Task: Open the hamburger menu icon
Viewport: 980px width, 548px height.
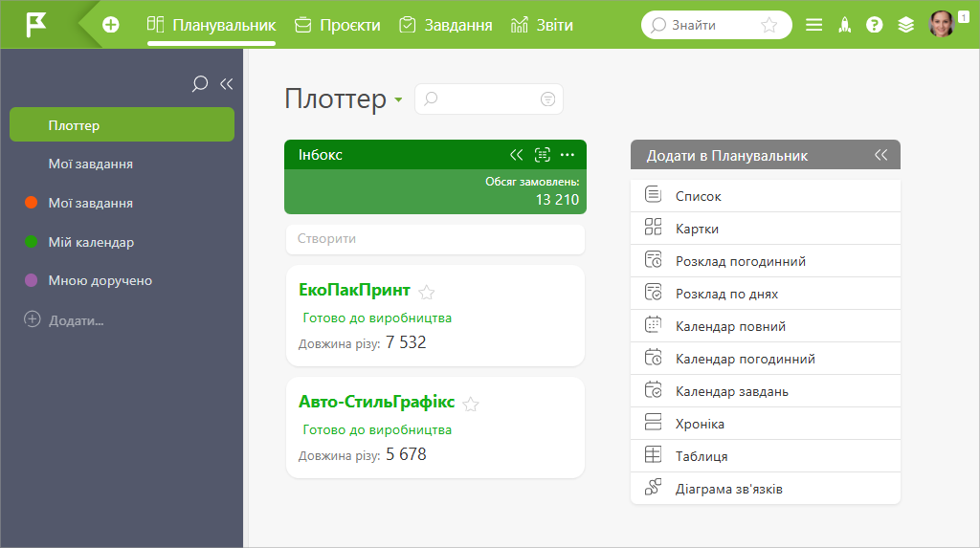Action: [813, 25]
